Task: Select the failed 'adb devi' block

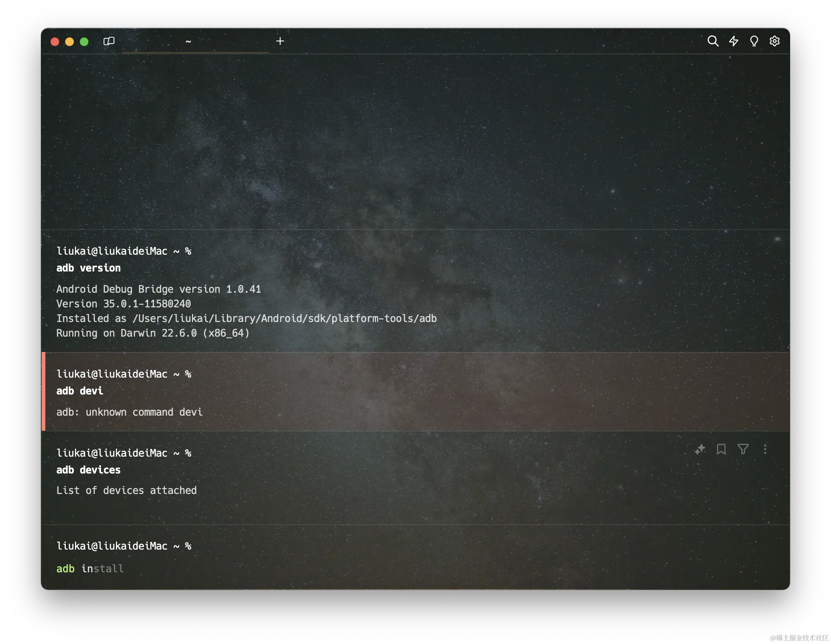Action: click(80, 391)
